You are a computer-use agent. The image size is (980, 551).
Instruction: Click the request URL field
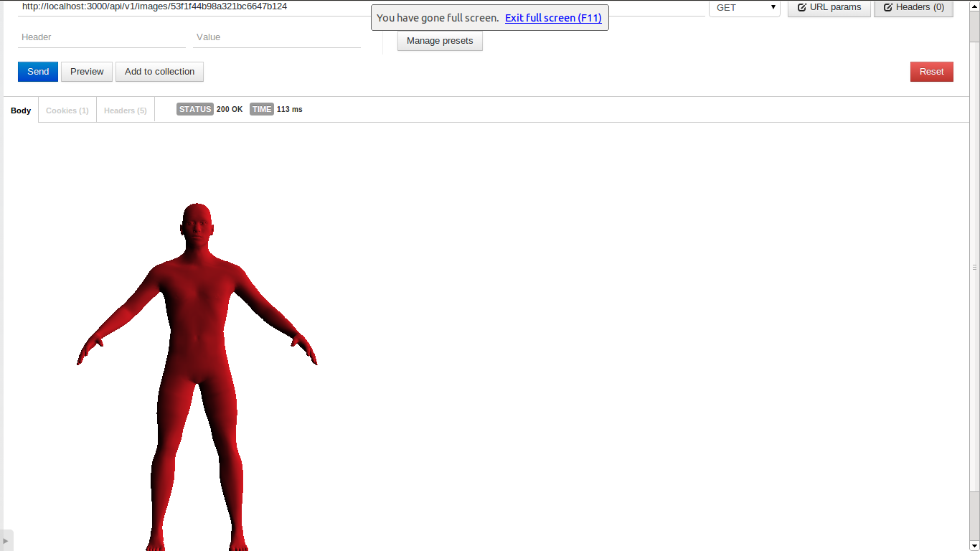pyautogui.click(x=362, y=7)
